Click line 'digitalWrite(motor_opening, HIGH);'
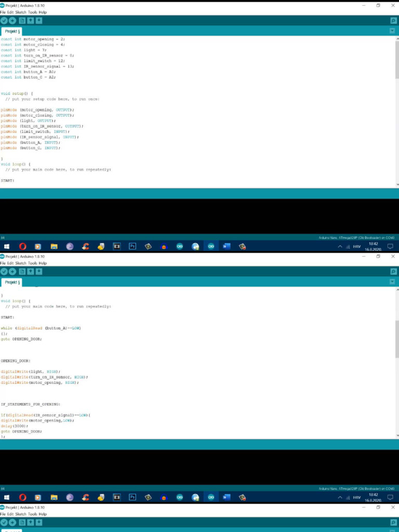399x532 pixels. (x=39, y=383)
